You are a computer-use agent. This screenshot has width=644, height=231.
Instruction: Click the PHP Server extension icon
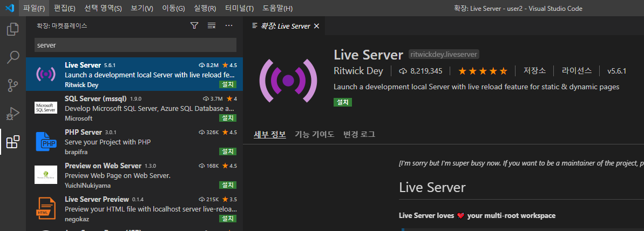pyautogui.click(x=45, y=142)
